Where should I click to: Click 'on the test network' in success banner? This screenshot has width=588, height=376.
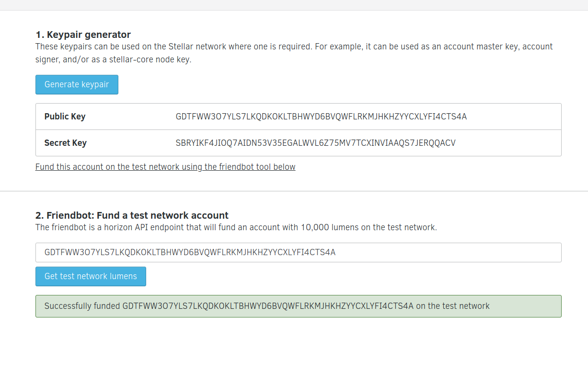(x=453, y=306)
